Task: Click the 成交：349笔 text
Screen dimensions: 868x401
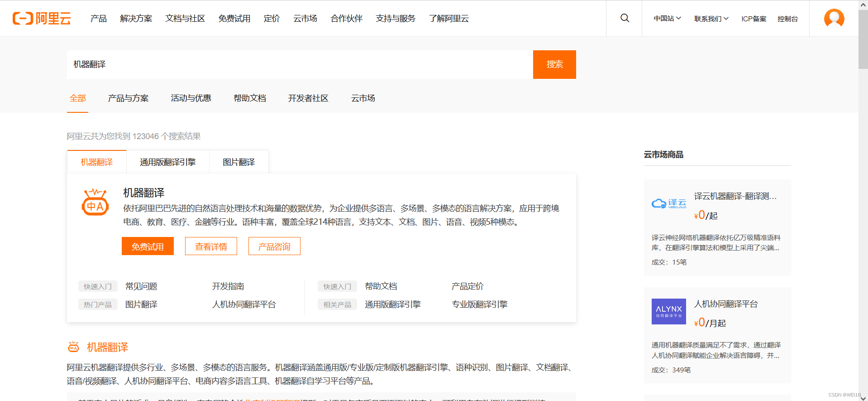Action: tap(671, 370)
